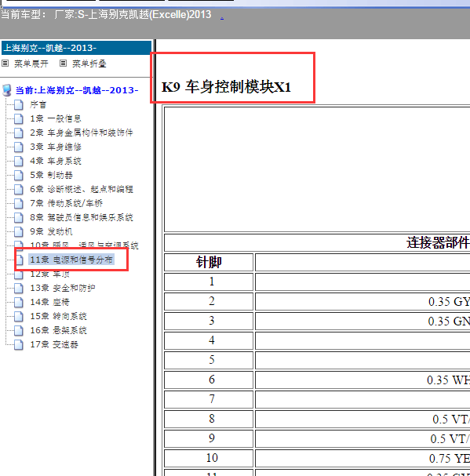Select pin number 8 cell
Image resolution: width=470 pixels, height=476 pixels.
tap(209, 419)
